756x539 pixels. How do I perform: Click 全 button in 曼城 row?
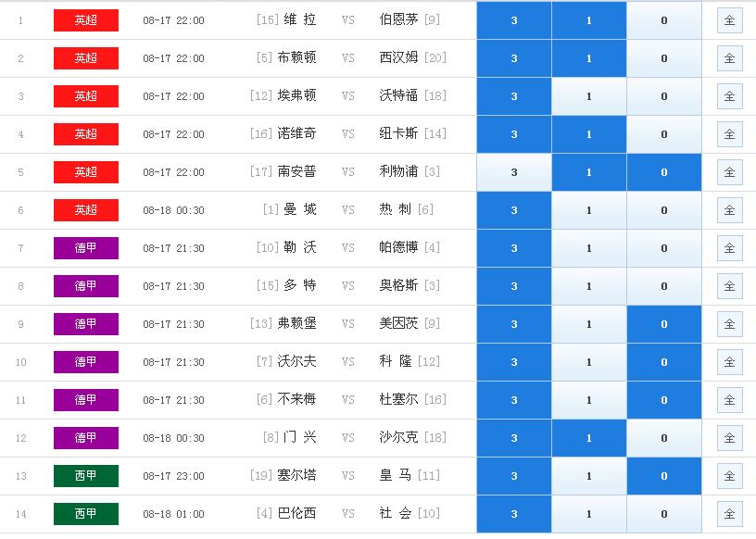[x=729, y=210]
